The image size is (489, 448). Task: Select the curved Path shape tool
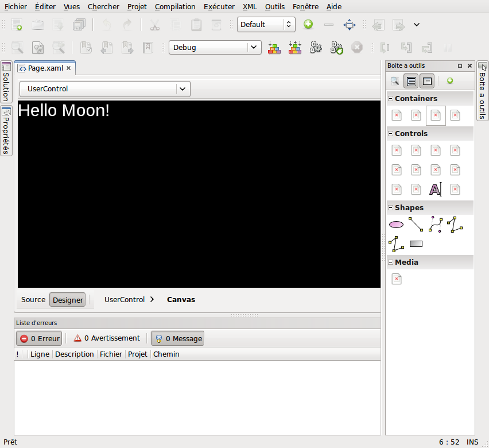pos(436,224)
